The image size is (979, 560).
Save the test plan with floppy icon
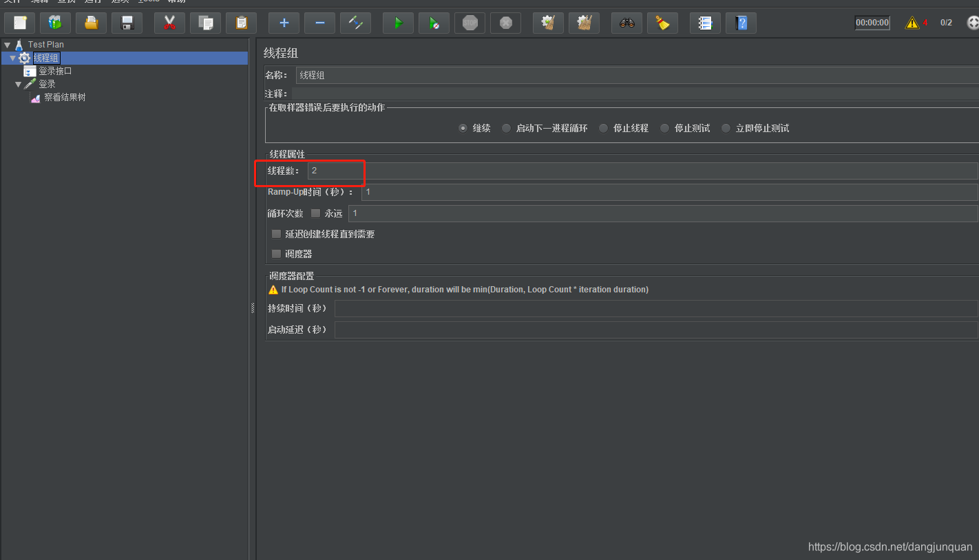pos(127,23)
